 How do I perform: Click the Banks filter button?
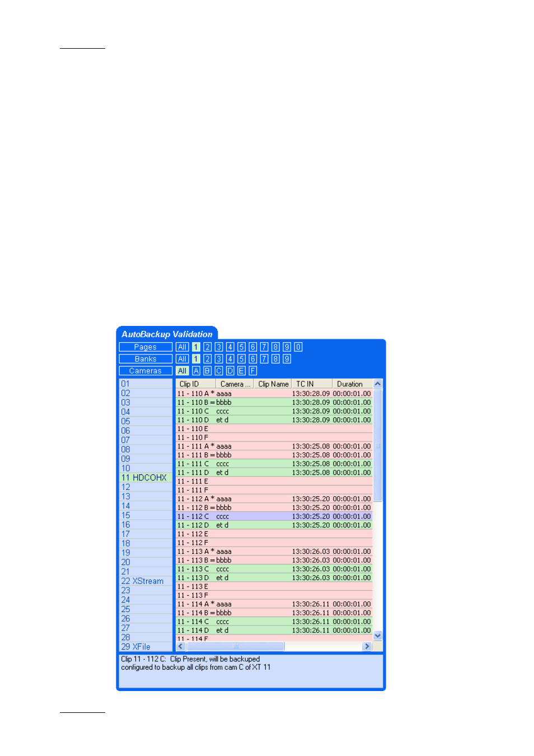(146, 359)
